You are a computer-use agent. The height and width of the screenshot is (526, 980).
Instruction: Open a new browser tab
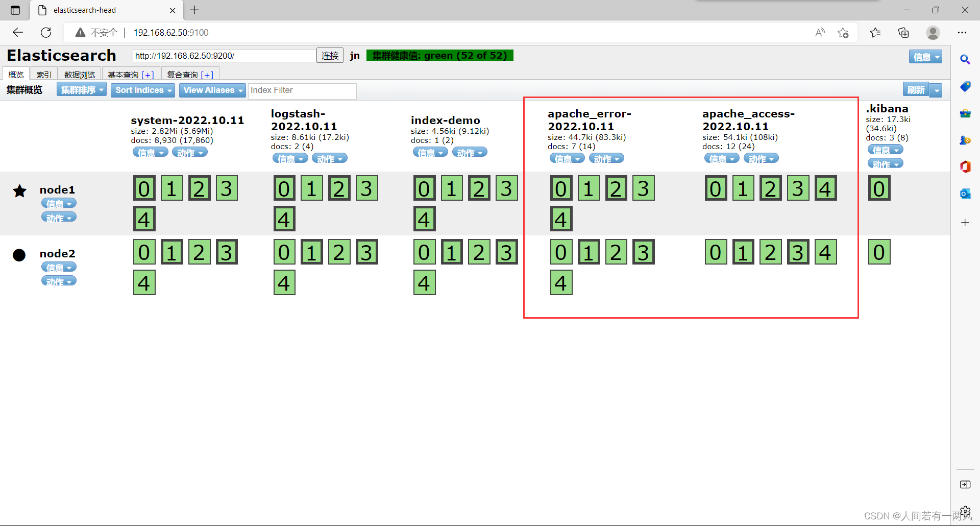(x=194, y=10)
